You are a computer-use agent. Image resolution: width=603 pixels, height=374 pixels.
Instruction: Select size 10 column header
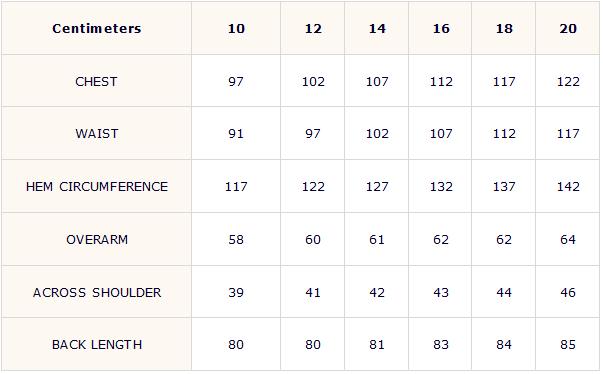[236, 28]
